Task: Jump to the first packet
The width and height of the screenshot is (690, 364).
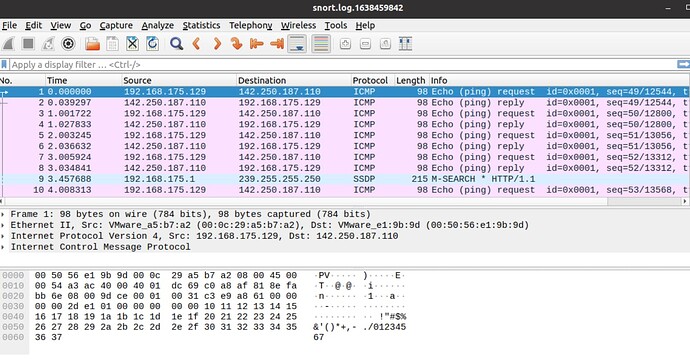Action: coord(256,44)
